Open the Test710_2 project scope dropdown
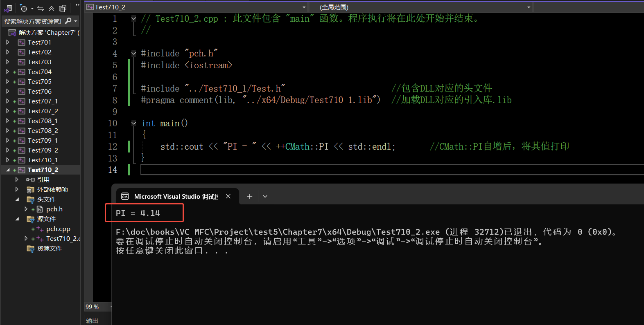The height and width of the screenshot is (325, 644). 304,7
